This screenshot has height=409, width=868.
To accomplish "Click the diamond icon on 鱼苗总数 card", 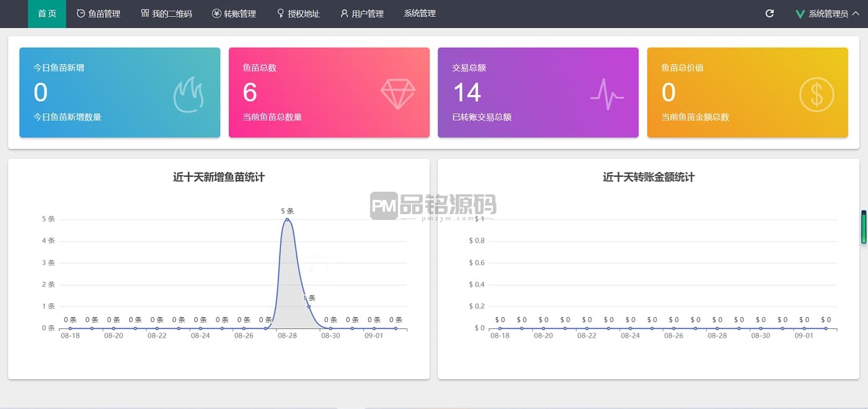I will pyautogui.click(x=398, y=95).
